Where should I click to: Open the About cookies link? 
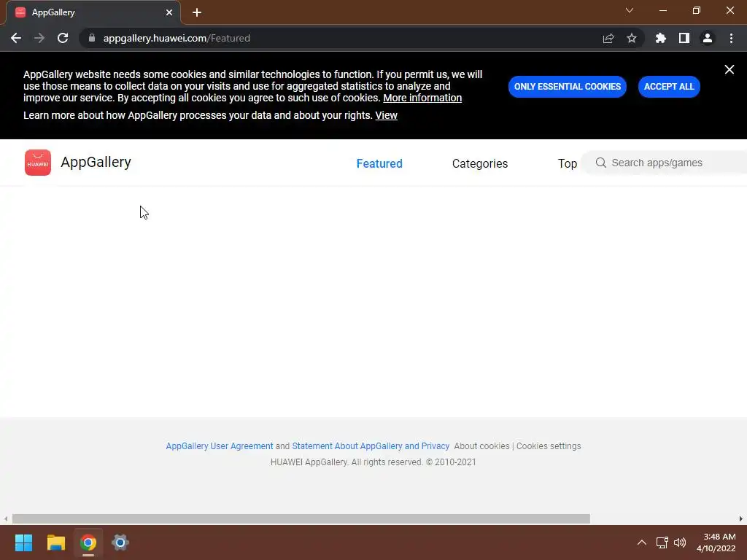tap(481, 446)
